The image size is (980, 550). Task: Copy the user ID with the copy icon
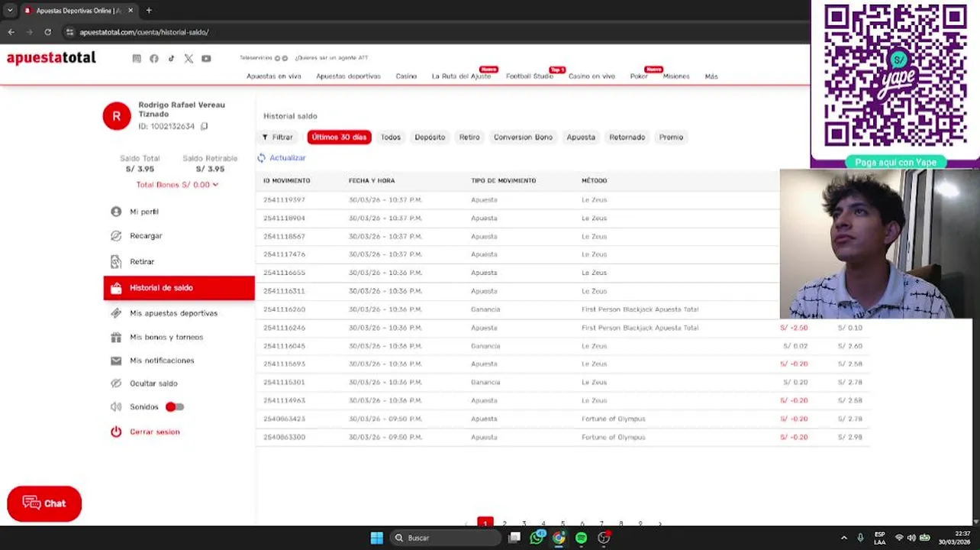point(204,126)
